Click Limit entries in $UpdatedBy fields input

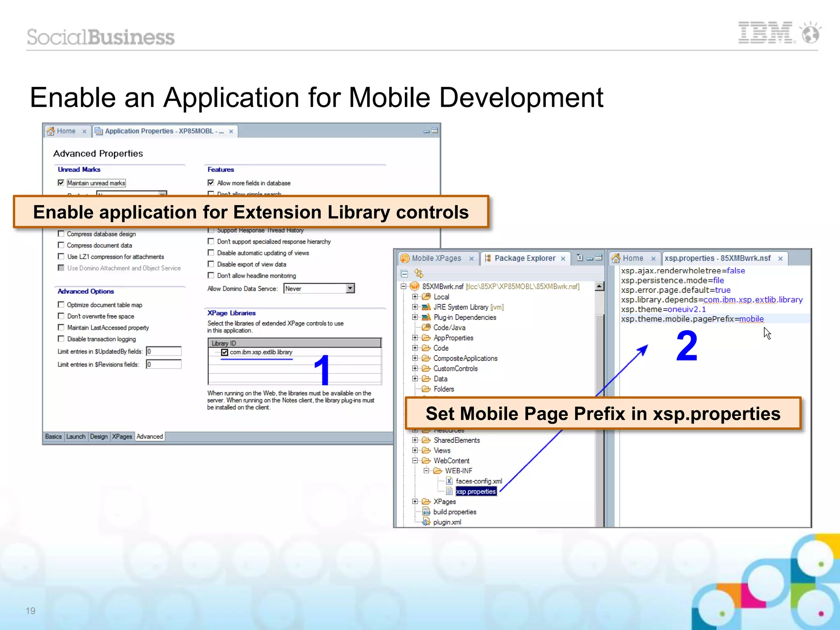point(164,352)
